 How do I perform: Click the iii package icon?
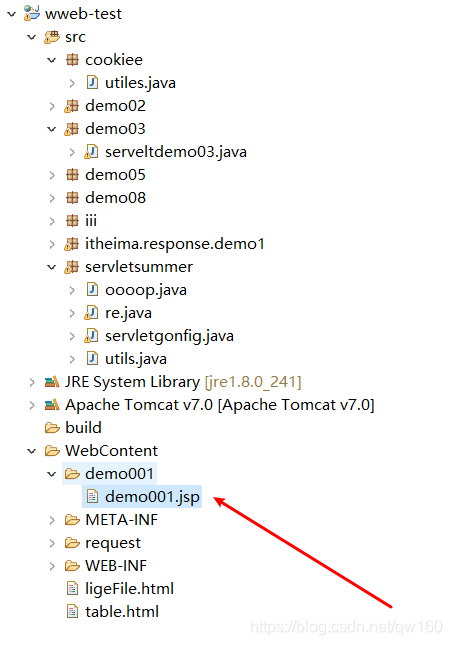[72, 221]
